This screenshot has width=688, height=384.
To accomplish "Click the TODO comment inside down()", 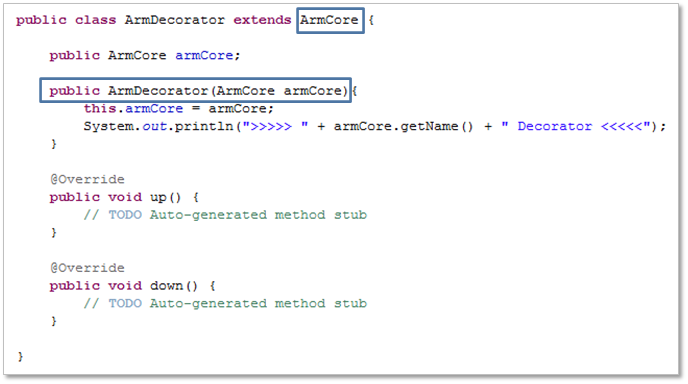I will coord(225,303).
